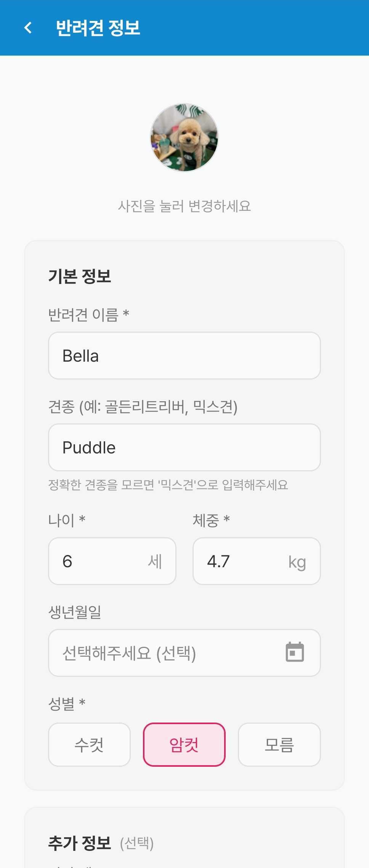Tap the 추가 정보 section heading
369x868 pixels.
point(79,843)
